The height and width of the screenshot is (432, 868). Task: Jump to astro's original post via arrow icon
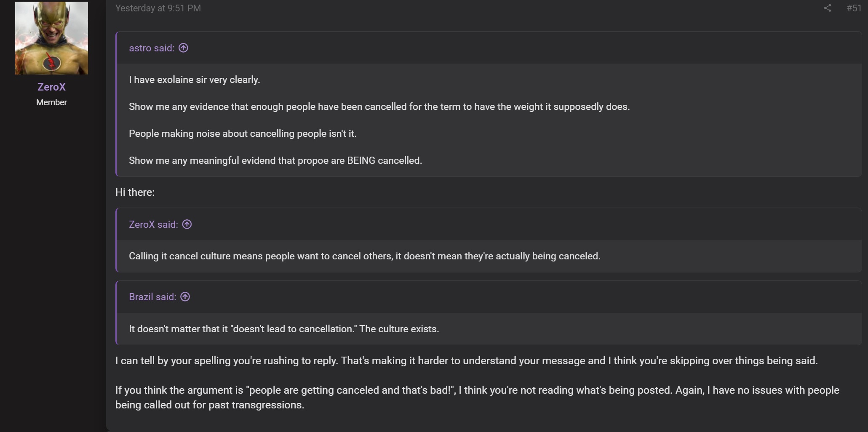[x=183, y=48]
